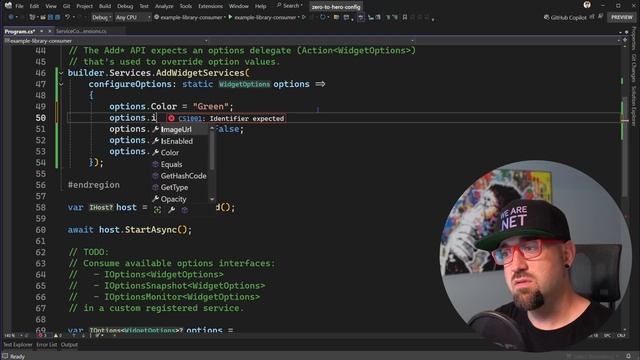Click the PREVIEW button
640x360 pixels.
[622, 17]
